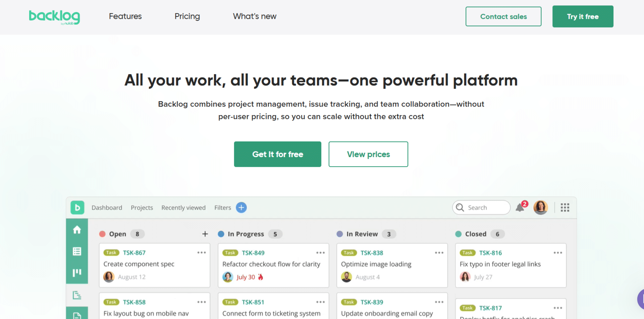This screenshot has width=644, height=319.
Task: Open the Recently viewed menu
Action: (183, 208)
